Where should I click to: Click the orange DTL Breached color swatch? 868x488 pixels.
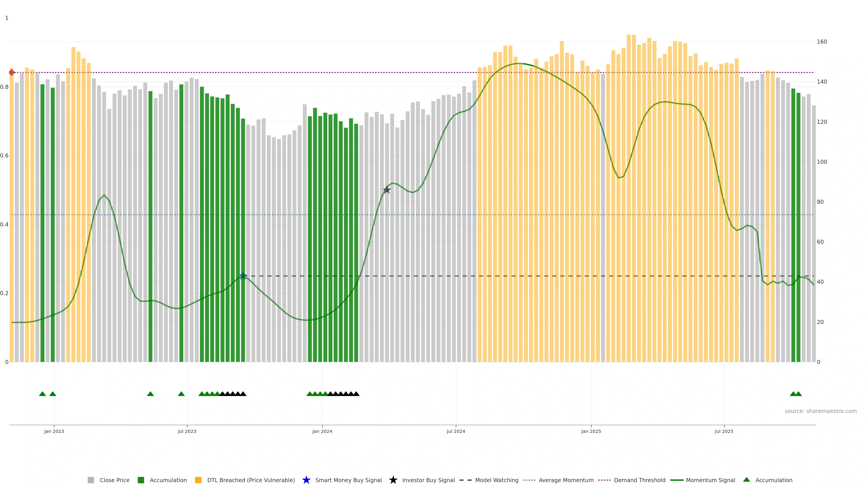point(198,480)
